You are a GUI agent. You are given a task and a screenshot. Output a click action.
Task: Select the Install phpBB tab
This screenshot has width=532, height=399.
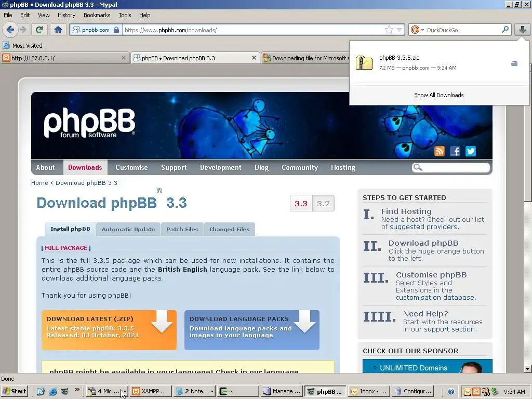click(x=70, y=229)
